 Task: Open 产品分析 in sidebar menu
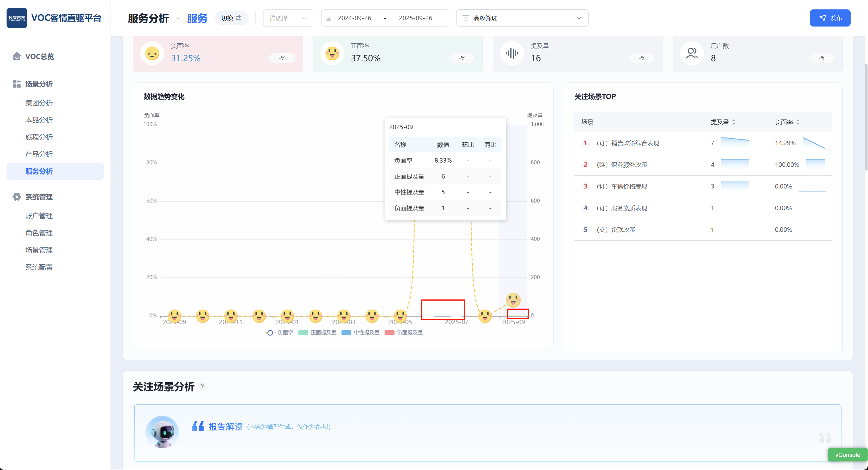click(x=39, y=154)
